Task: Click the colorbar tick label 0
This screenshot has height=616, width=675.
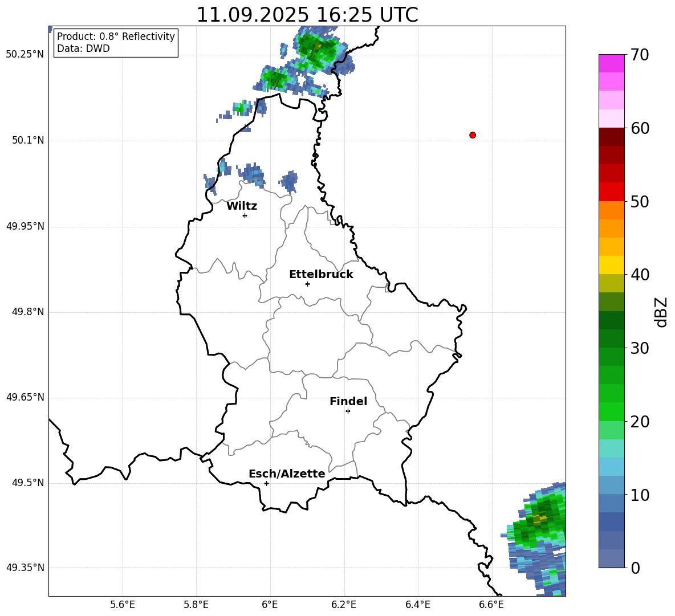Action: (x=635, y=568)
